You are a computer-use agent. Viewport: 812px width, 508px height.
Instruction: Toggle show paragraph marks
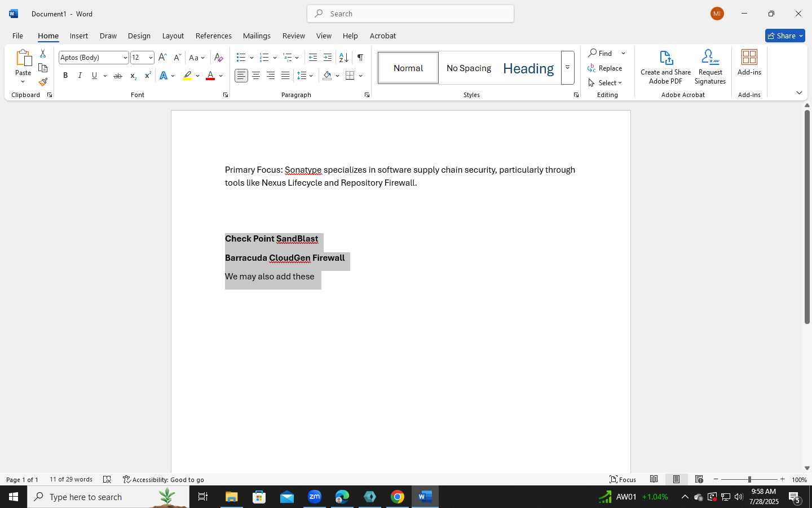point(360,58)
